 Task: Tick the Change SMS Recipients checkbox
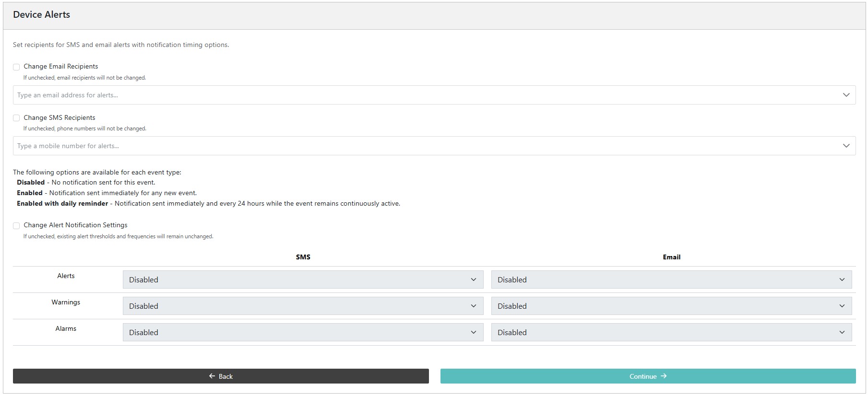point(16,118)
